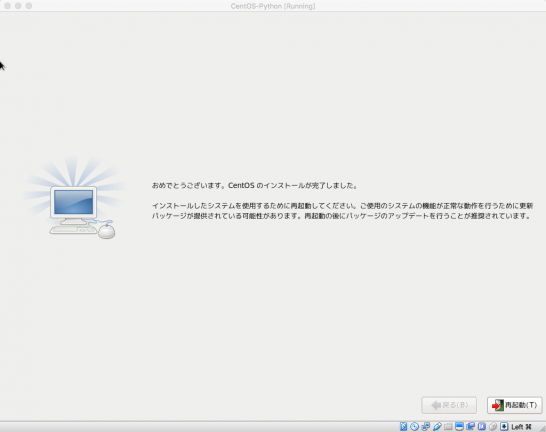The height and width of the screenshot is (432, 546).
Task: Open the shared folders status icon
Action: pos(448,426)
